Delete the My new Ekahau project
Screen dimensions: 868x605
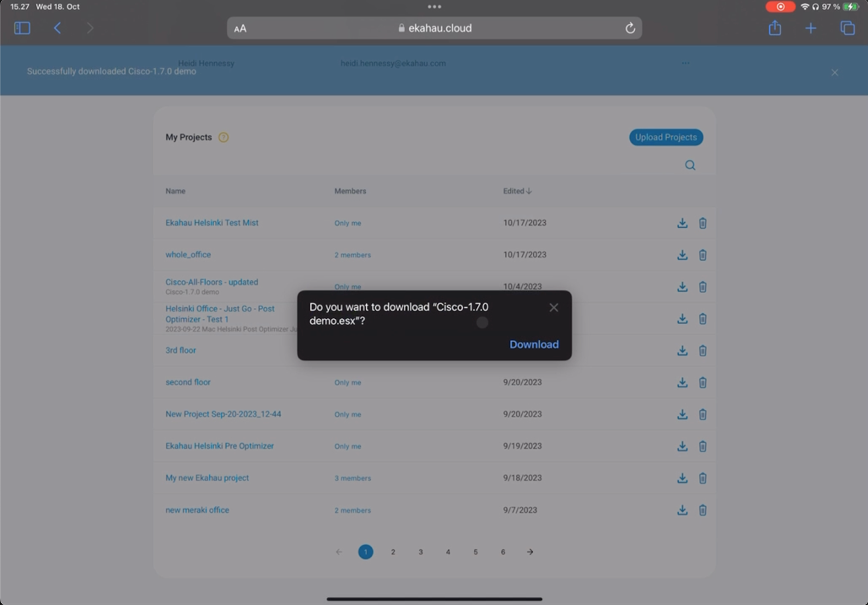coord(703,478)
